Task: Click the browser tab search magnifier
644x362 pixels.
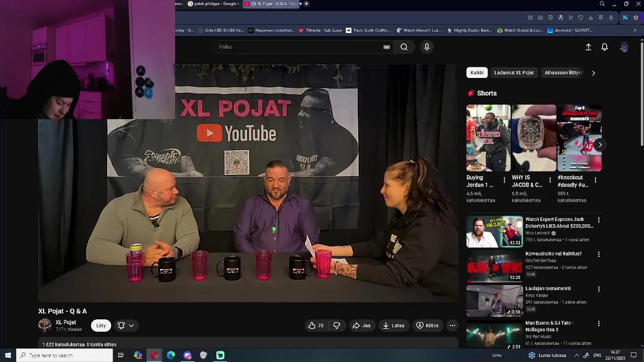Action: 602,4
